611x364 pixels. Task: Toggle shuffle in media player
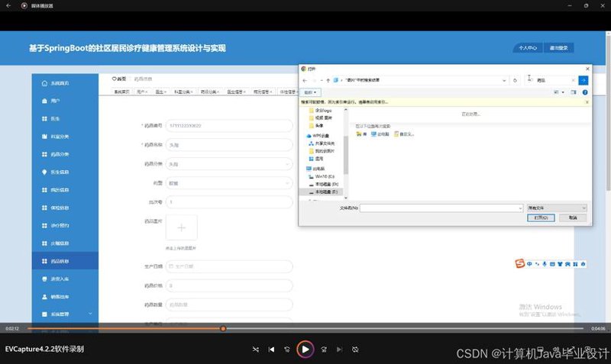point(256,350)
